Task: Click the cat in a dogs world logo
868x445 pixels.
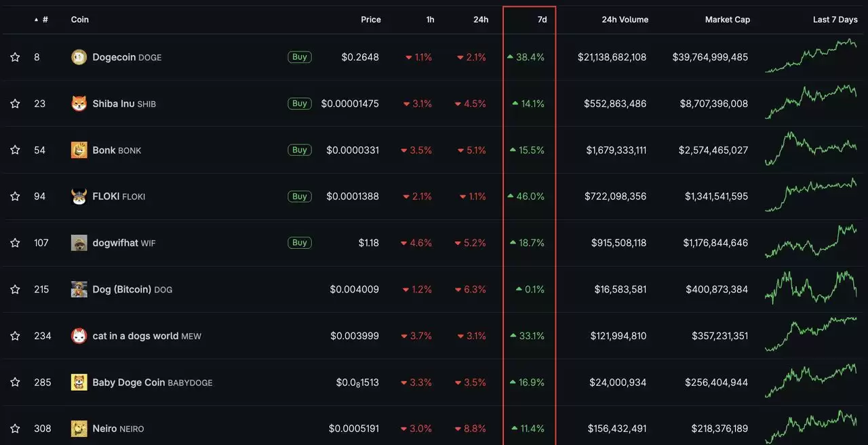Action: click(x=79, y=336)
